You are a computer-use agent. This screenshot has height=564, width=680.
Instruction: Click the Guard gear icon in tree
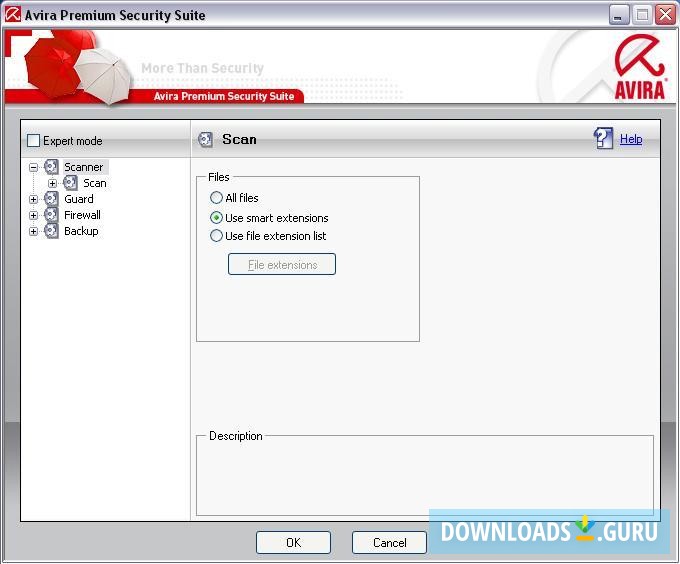point(51,199)
